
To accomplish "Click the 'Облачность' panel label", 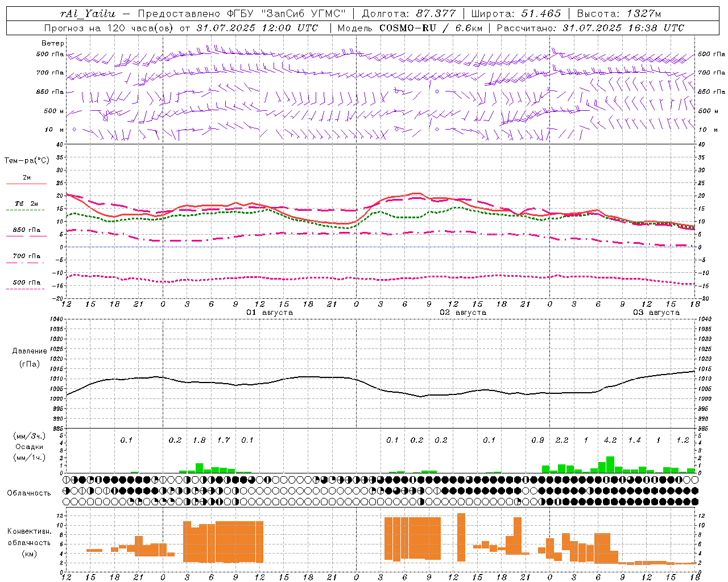I will pos(29,493).
